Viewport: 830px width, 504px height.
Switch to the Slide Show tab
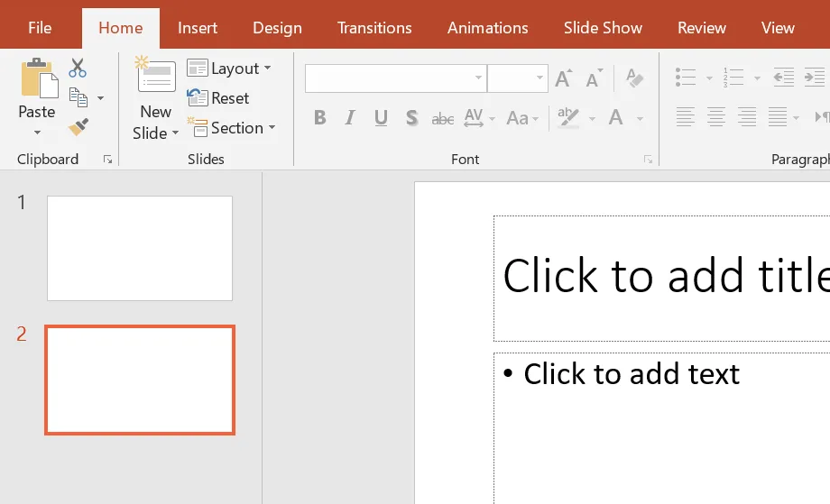pos(603,28)
